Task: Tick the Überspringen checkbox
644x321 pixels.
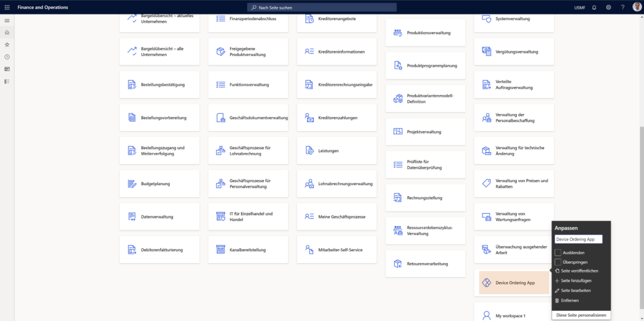Action: coord(558,262)
